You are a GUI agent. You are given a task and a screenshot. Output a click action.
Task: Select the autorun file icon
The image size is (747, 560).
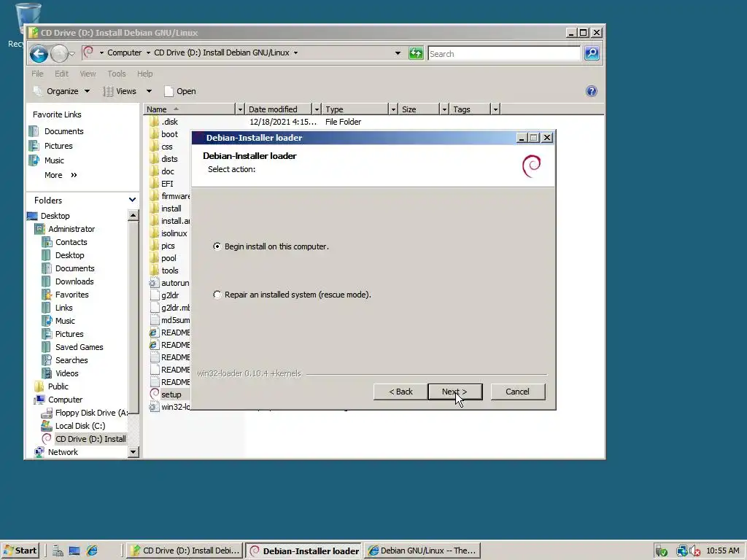click(x=154, y=283)
